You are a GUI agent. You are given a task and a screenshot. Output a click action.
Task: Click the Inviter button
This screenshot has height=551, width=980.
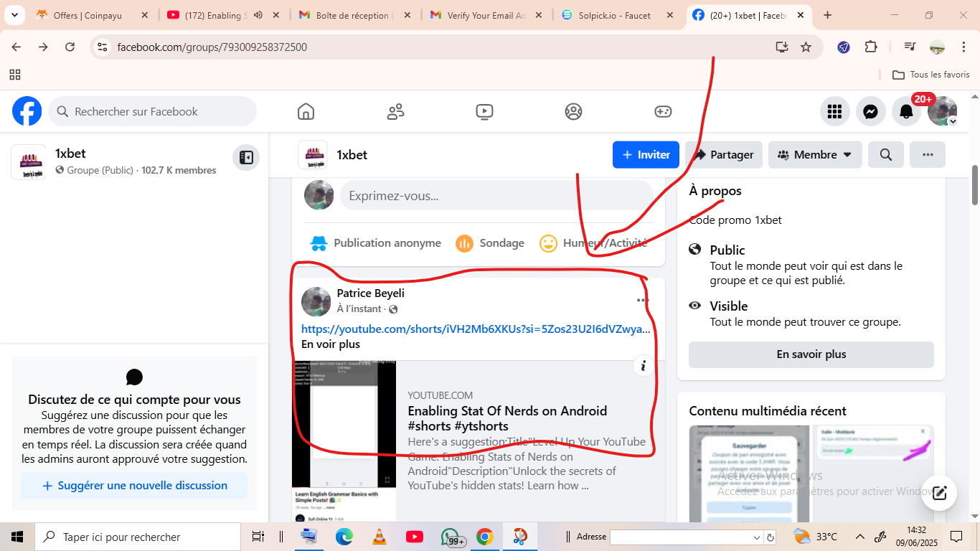646,155
